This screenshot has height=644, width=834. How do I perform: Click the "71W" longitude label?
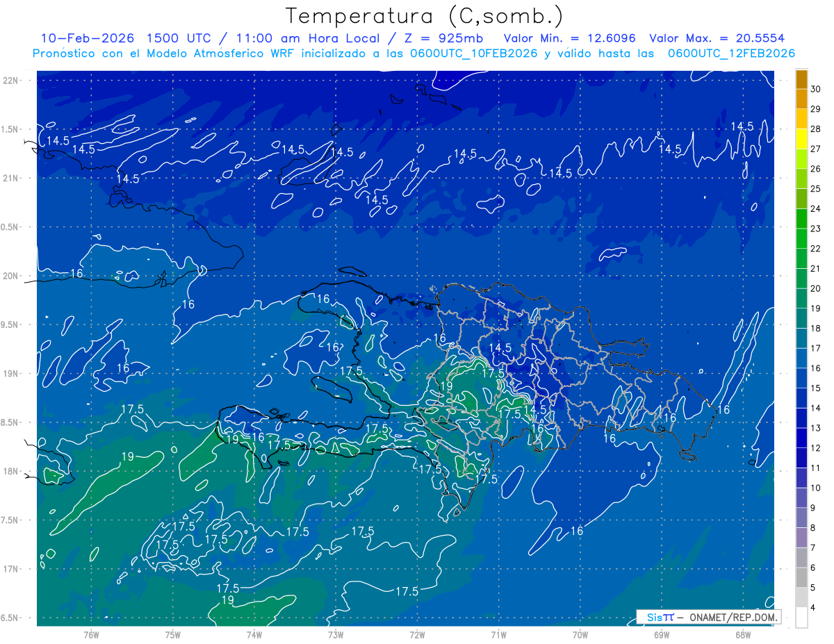click(498, 634)
